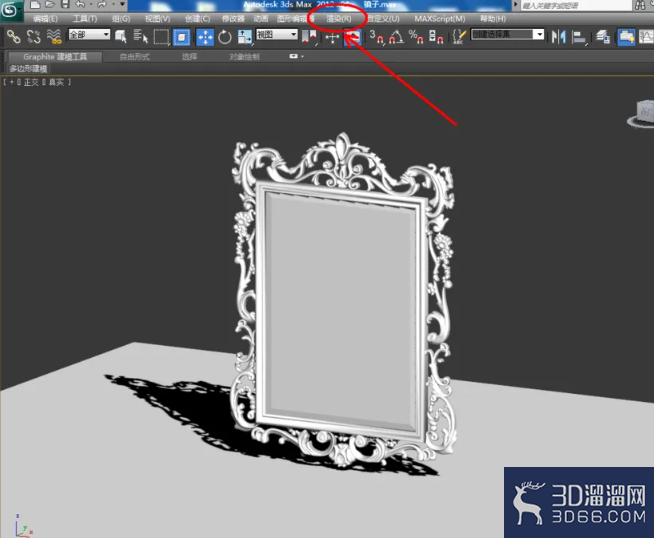Open the 创建选择集 named selection dropdown

(507, 35)
